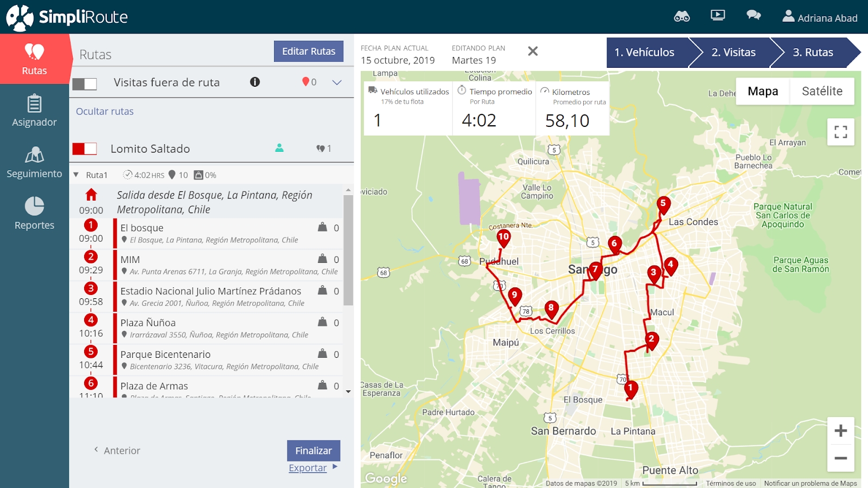
Task: Open Asignador from the sidebar
Action: tap(34, 111)
